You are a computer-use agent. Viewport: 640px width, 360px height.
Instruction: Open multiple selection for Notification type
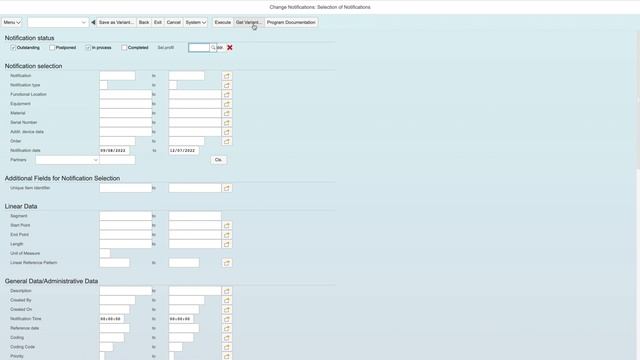(x=227, y=85)
